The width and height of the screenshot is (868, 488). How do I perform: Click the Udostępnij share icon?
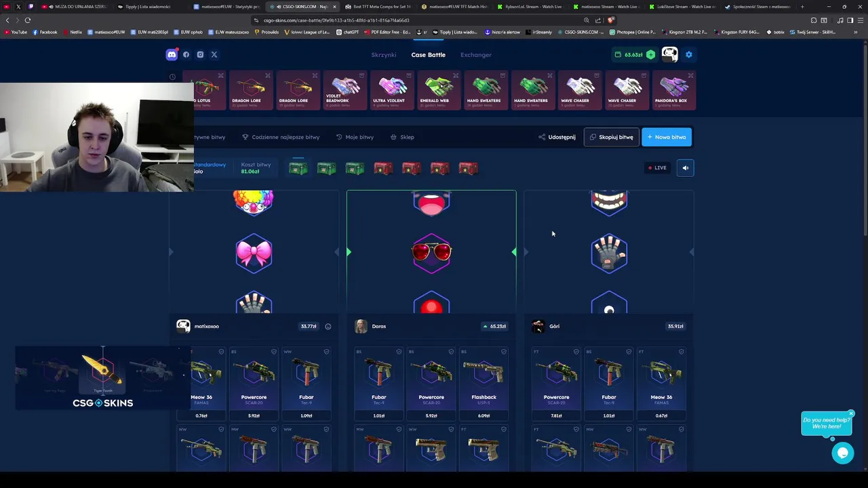coord(542,137)
